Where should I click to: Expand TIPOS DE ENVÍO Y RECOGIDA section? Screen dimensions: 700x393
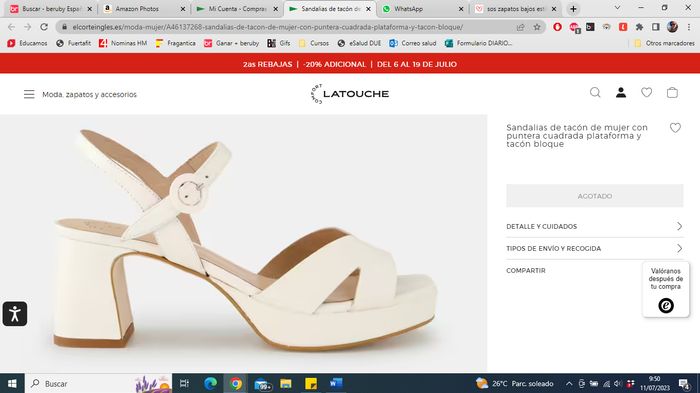click(x=595, y=248)
